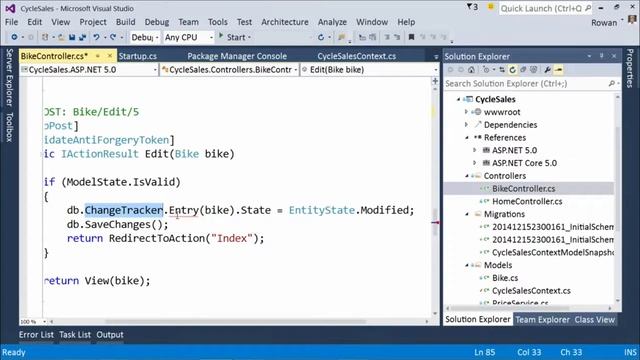This screenshot has width=640, height=360.
Task: Collapse the References node
Action: 467,138
